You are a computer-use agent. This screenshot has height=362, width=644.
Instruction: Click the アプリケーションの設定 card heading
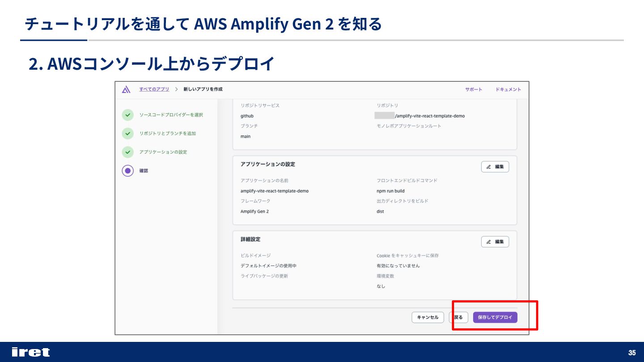[268, 164]
